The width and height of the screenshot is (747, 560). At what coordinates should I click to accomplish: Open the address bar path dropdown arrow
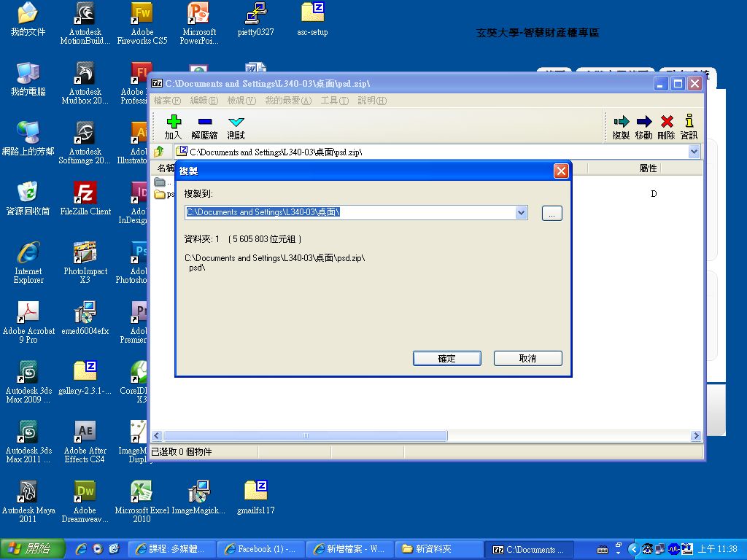pyautogui.click(x=693, y=152)
